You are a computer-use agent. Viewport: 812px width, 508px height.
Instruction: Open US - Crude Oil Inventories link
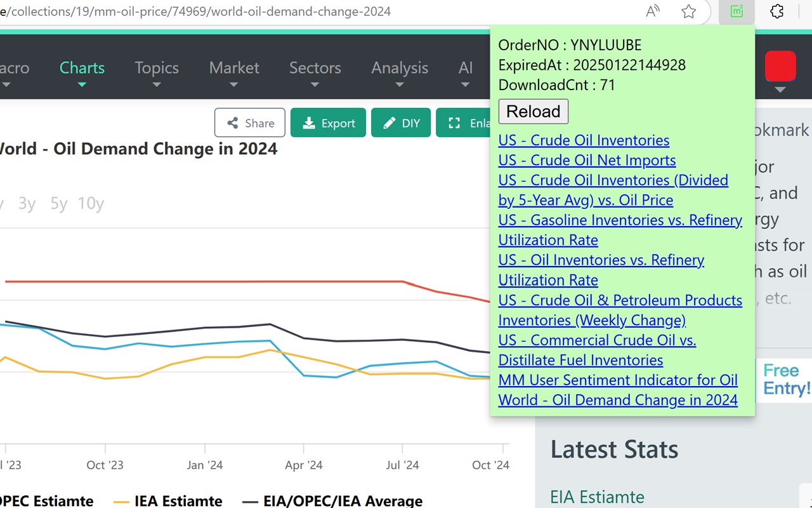click(584, 140)
